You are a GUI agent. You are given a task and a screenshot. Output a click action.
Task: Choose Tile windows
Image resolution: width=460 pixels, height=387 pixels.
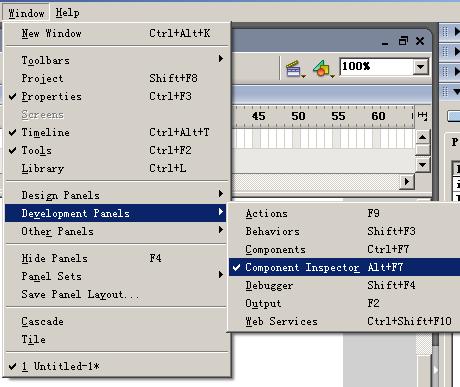(x=117, y=339)
